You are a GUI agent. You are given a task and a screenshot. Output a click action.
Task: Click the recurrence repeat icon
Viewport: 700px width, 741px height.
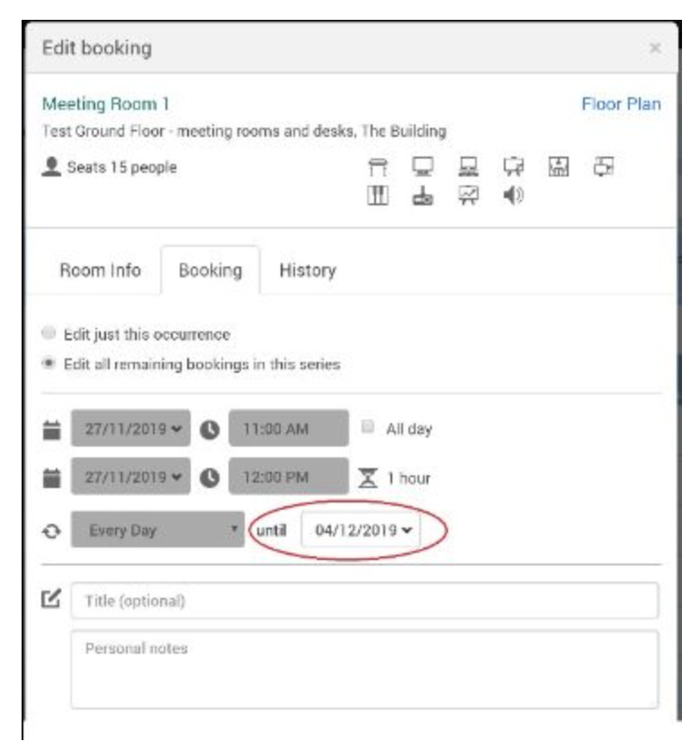tap(51, 531)
